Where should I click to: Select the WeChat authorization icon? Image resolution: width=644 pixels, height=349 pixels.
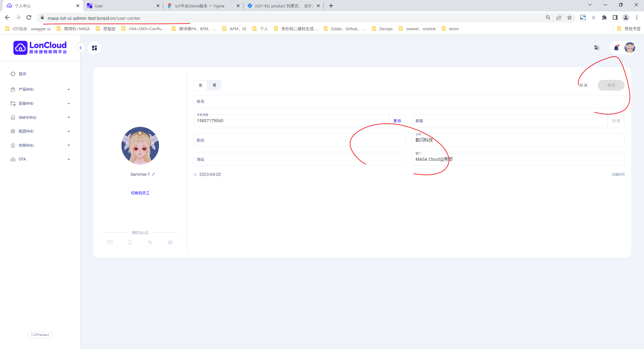(150, 242)
